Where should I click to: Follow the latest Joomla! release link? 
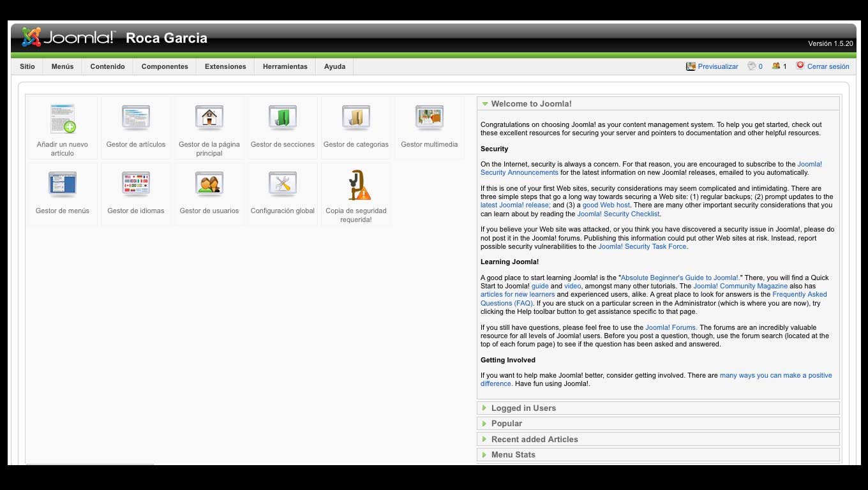pos(515,205)
